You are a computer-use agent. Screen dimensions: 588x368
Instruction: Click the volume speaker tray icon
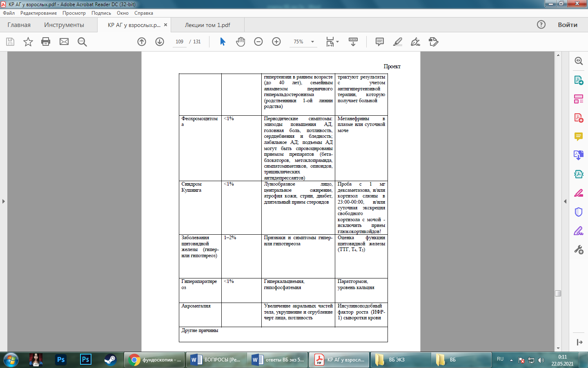541,360
